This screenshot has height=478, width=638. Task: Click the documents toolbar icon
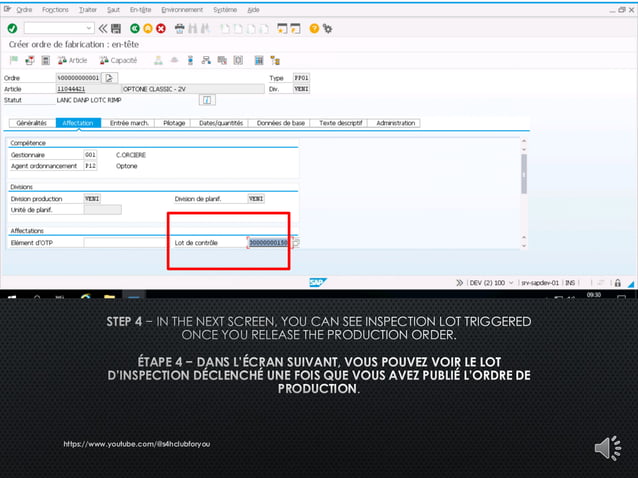tap(222, 61)
